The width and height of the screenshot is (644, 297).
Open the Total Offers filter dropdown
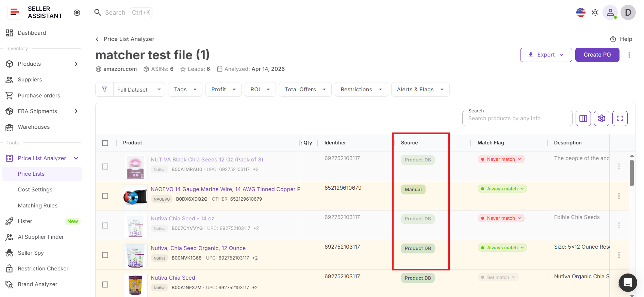[x=305, y=89]
